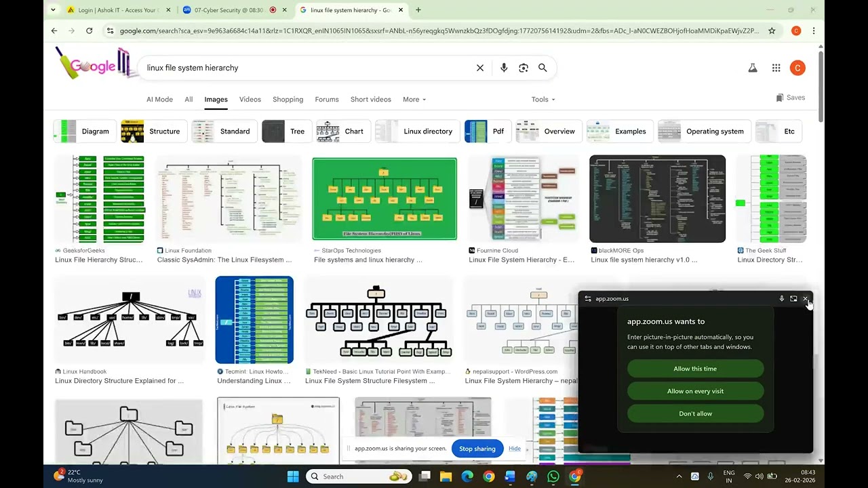Open the Videos results tab
Screen dimensions: 868x488
point(250,100)
